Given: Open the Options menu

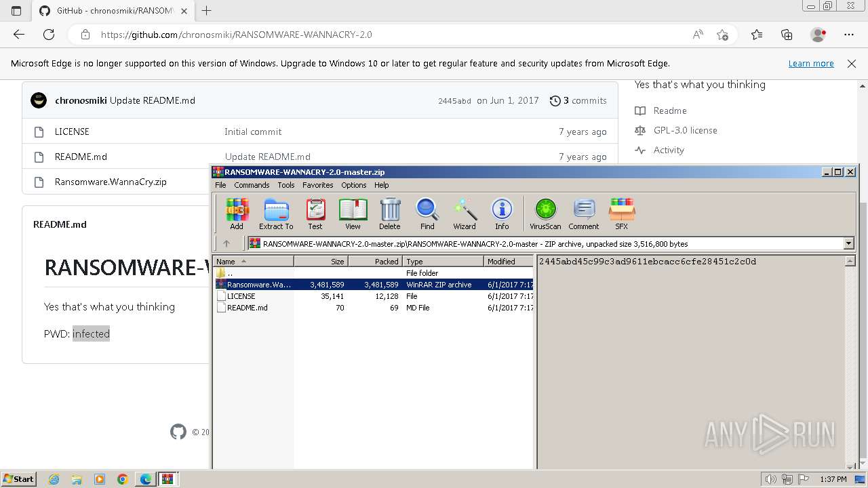Looking at the screenshot, I should click(353, 185).
